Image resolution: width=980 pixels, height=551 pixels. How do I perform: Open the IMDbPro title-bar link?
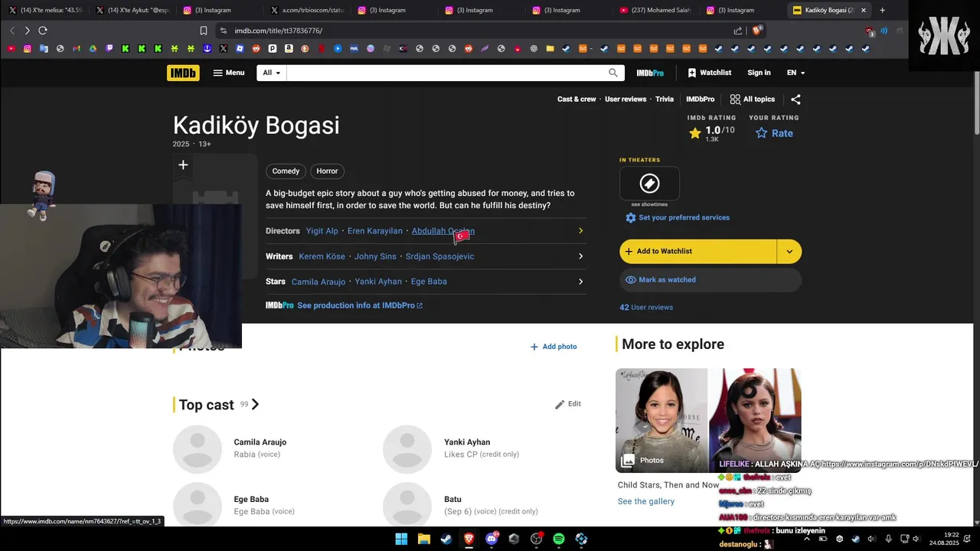click(701, 99)
